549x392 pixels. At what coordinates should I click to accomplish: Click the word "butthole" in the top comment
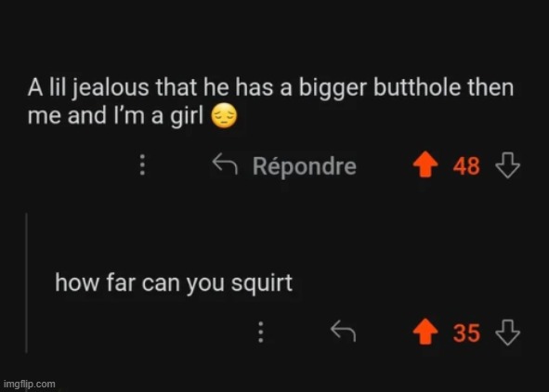pyautogui.click(x=417, y=87)
